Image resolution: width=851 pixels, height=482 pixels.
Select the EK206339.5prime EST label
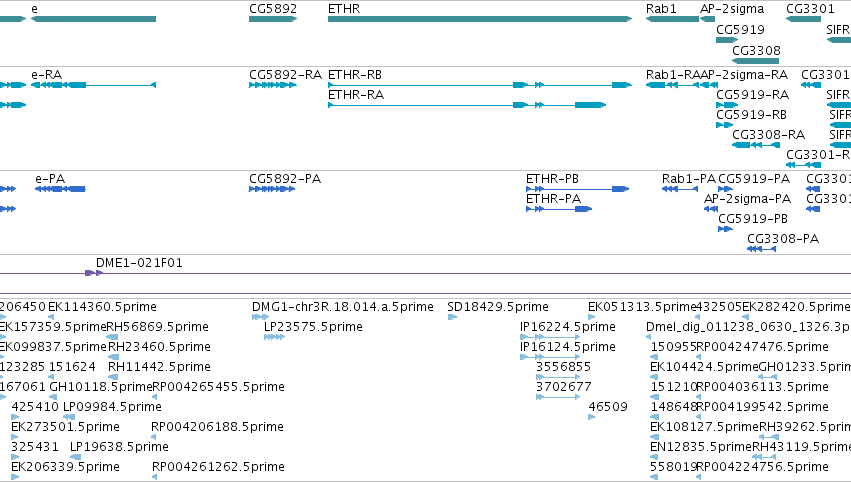click(x=65, y=467)
